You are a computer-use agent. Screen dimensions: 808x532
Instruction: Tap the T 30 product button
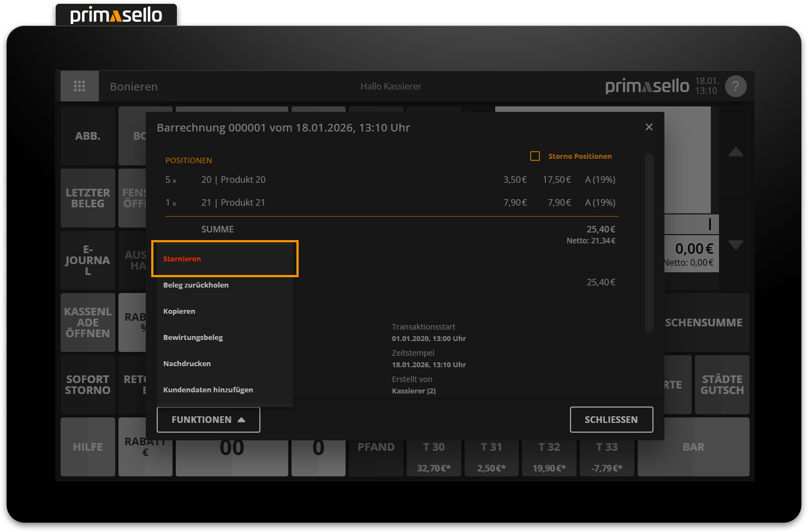(433, 457)
